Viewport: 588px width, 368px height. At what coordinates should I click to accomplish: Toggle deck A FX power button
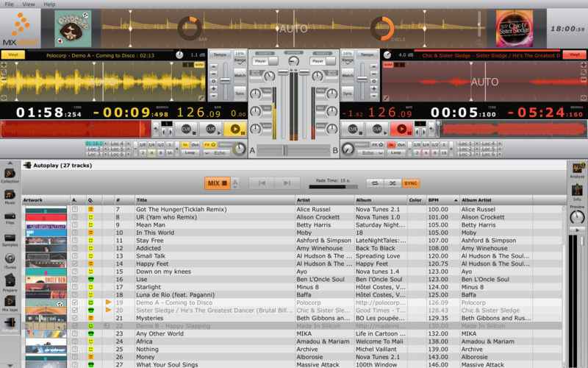click(209, 144)
